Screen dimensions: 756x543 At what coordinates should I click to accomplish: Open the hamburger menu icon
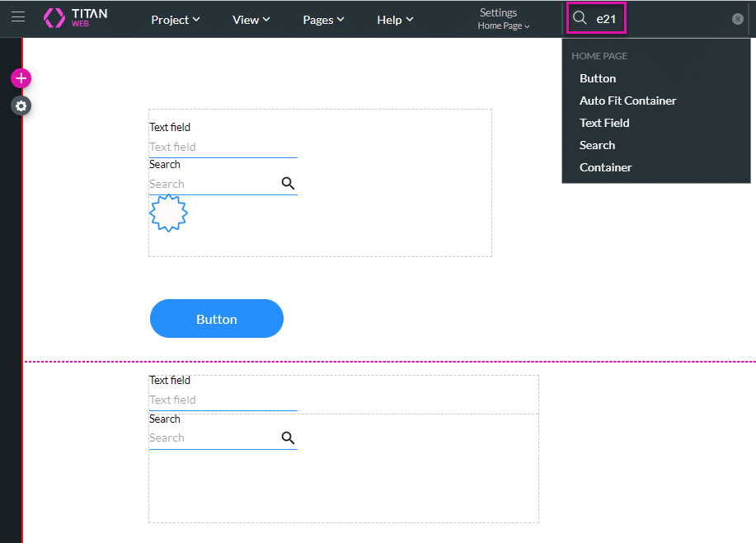point(18,17)
